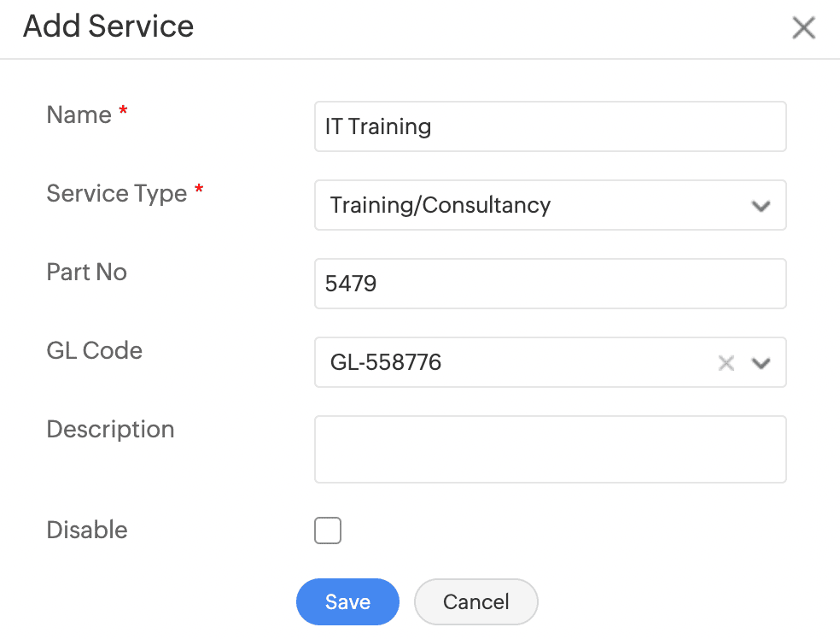Click the red asterisk beside Name
Image resolution: width=840 pixels, height=639 pixels.
pos(123,114)
